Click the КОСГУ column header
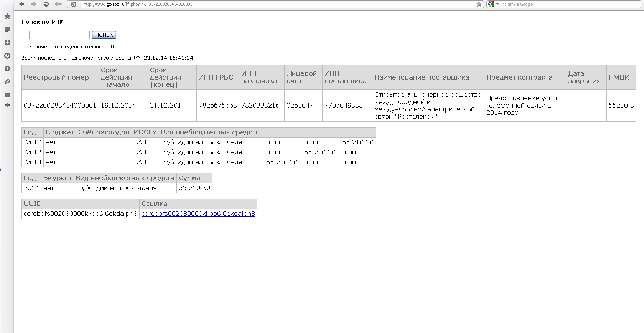 pos(145,132)
